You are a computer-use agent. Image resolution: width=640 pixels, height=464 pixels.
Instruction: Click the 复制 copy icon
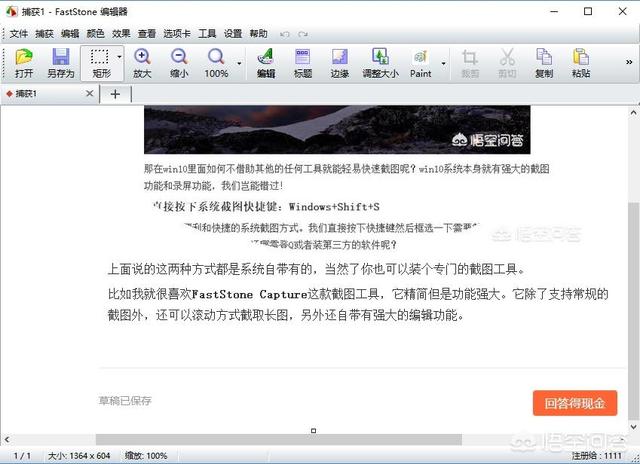tap(544, 63)
